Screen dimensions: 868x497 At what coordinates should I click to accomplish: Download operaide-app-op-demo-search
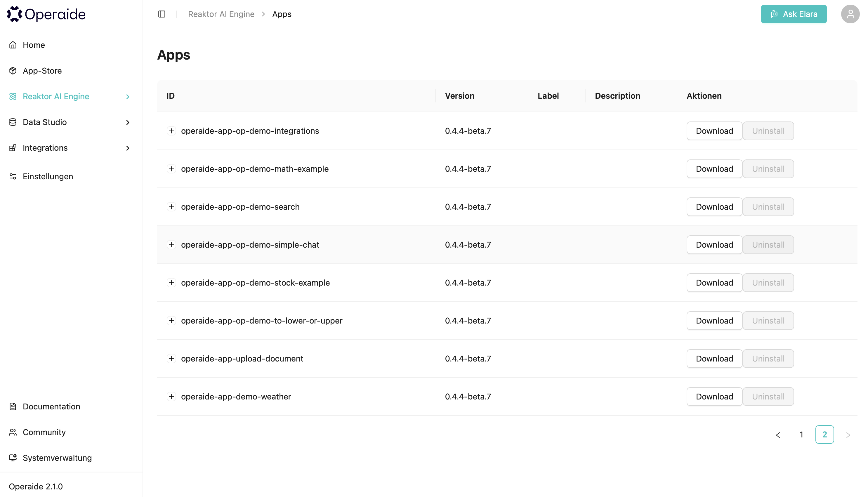click(714, 207)
